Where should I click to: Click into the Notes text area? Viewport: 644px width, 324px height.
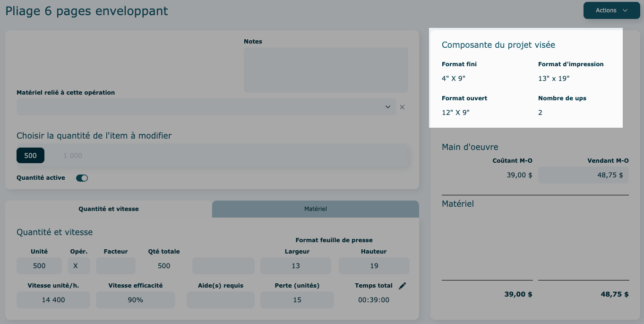[x=326, y=70]
